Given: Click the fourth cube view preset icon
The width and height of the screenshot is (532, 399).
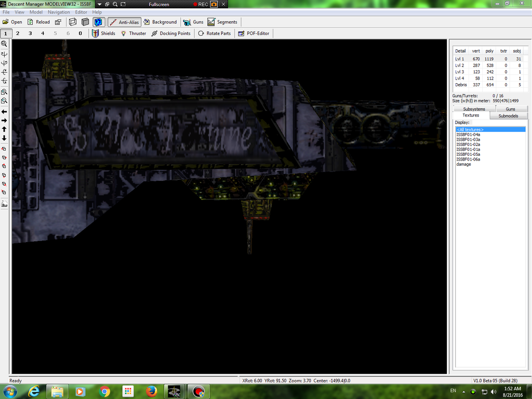Looking at the screenshot, I should coord(4,175).
